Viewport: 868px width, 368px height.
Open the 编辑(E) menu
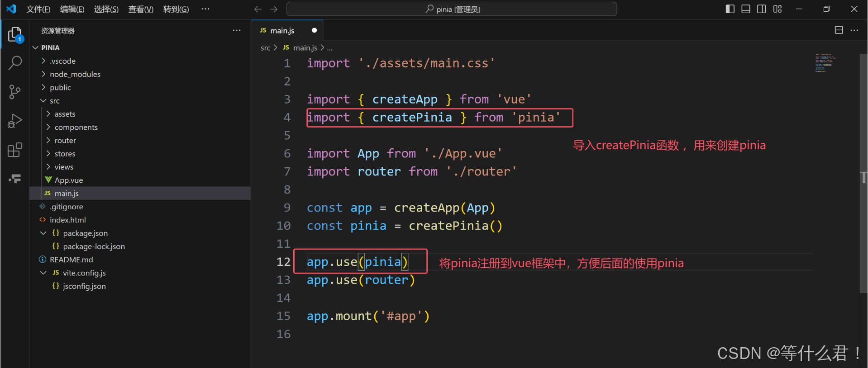(x=72, y=9)
